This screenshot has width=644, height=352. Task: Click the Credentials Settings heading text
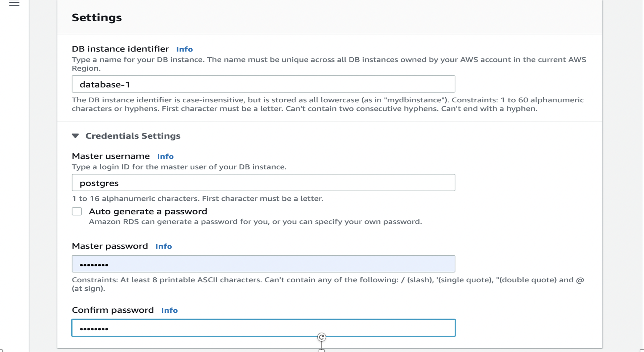(x=133, y=136)
